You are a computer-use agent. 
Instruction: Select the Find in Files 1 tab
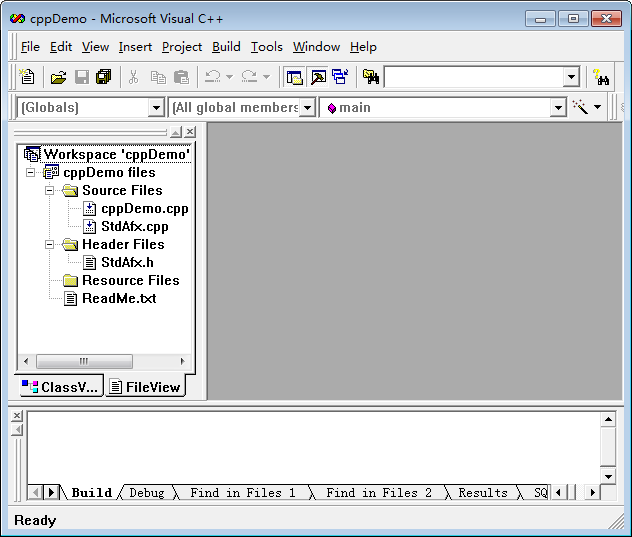click(x=243, y=493)
